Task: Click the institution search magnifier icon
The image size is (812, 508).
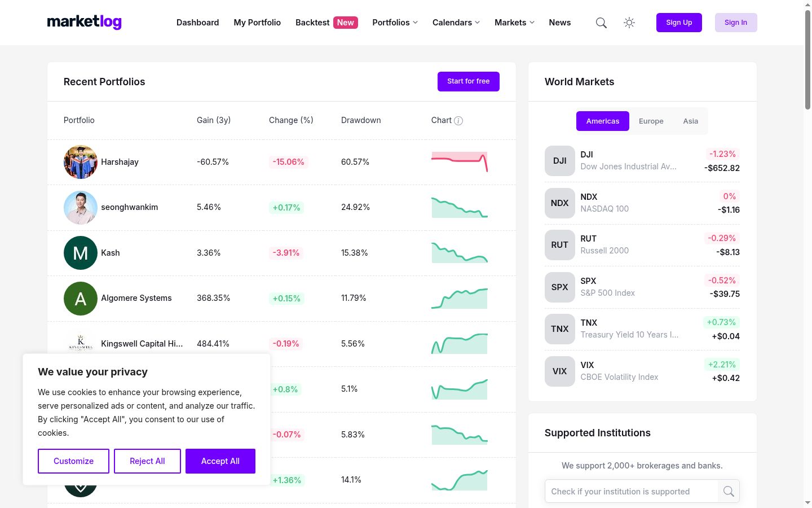Action: [x=729, y=492]
